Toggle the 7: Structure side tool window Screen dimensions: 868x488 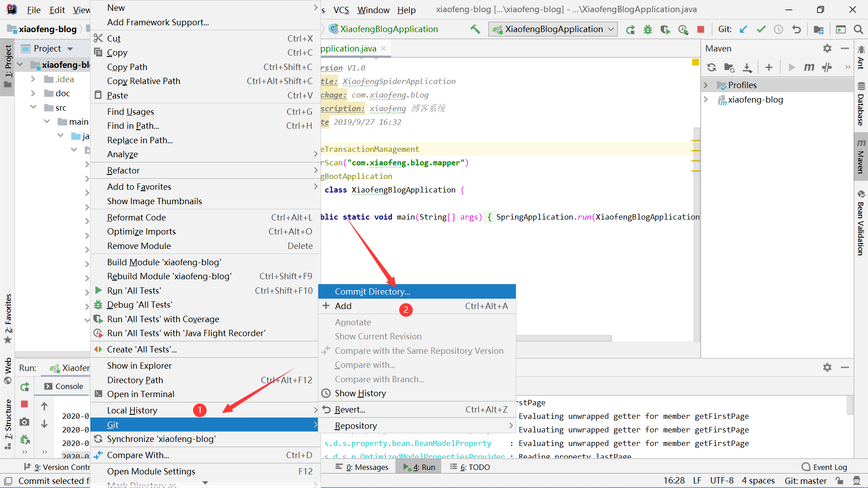click(x=8, y=423)
